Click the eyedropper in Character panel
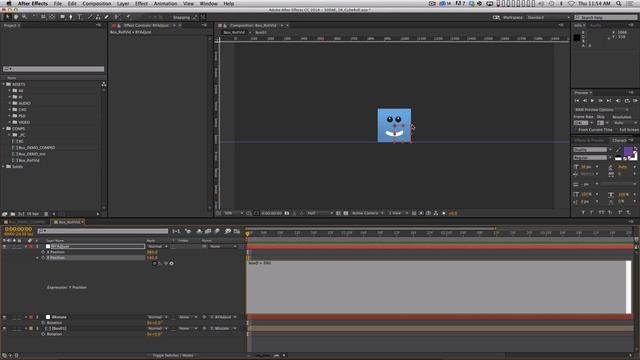Image resolution: width=640 pixels, height=360 pixels. [618, 150]
